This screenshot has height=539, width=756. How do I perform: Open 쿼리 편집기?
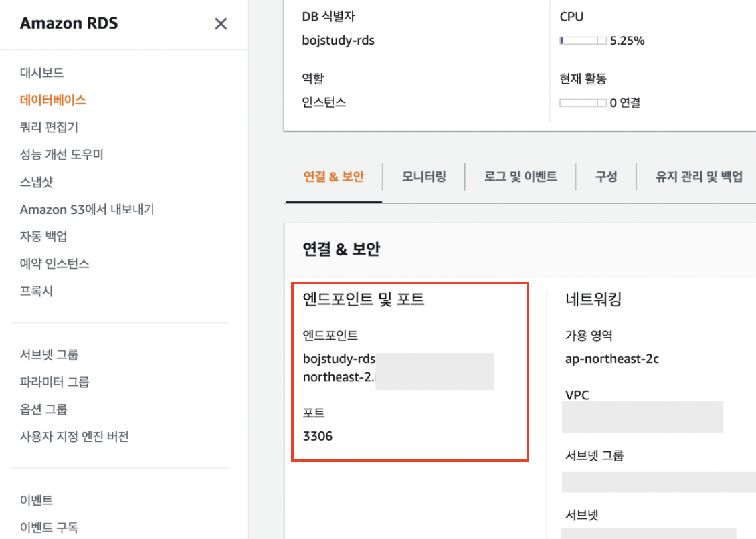pos(49,127)
